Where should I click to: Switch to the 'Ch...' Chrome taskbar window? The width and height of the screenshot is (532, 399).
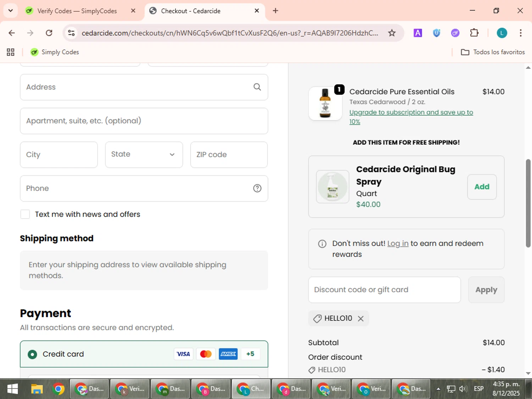coord(251,389)
